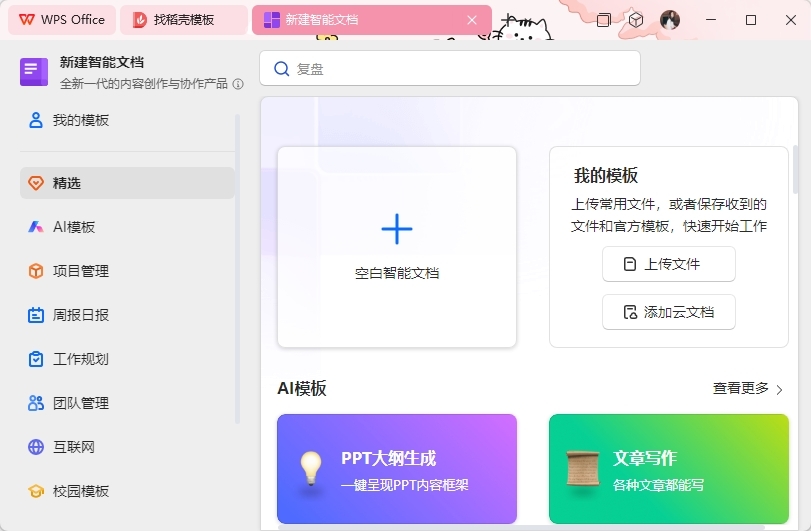Open 我的模板 in sidebar
This screenshot has width=811, height=531.
[127, 120]
